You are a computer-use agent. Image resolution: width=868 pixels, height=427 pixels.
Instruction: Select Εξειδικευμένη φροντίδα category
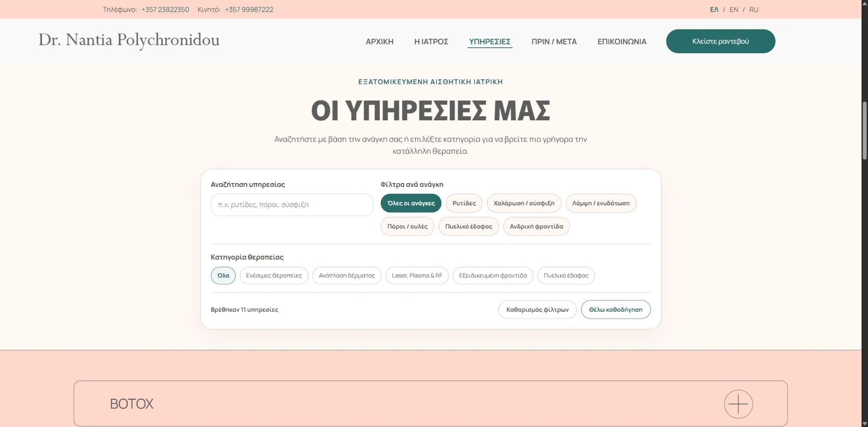coord(493,275)
